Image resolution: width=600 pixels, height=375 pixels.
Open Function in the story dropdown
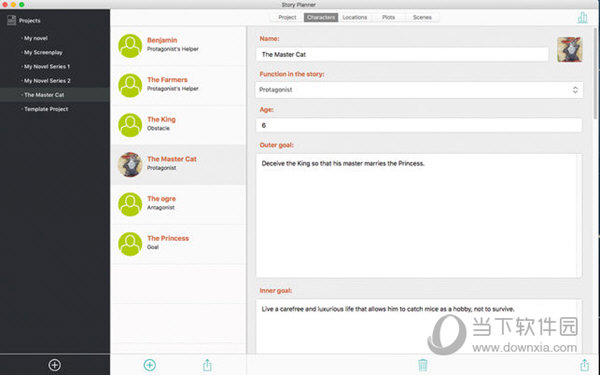point(419,90)
